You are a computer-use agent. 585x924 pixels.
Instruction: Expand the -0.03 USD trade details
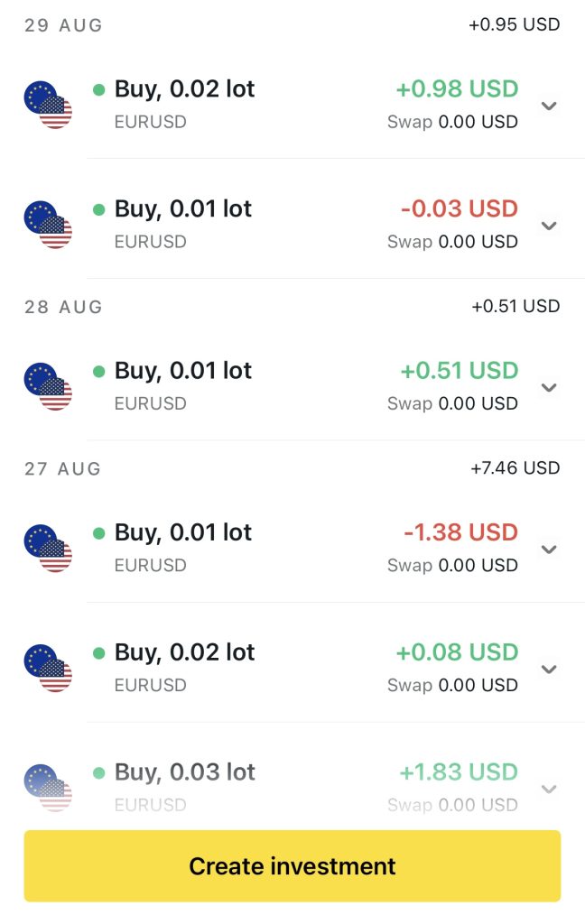click(x=549, y=226)
